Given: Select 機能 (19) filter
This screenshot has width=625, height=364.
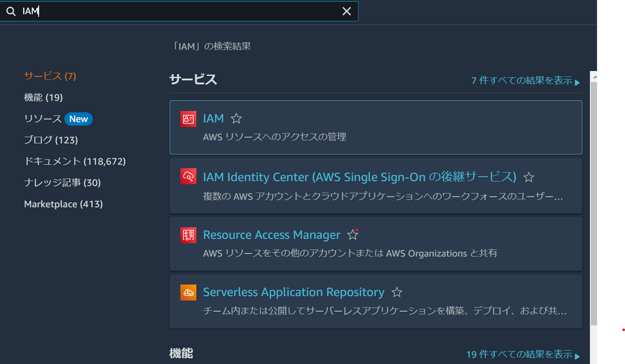Looking at the screenshot, I should pos(43,97).
